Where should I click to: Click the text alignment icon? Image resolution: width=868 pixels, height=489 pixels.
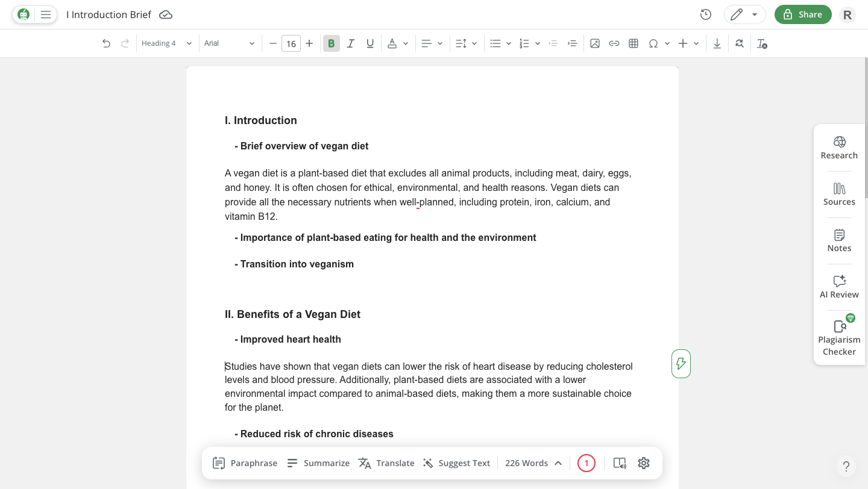(x=426, y=43)
